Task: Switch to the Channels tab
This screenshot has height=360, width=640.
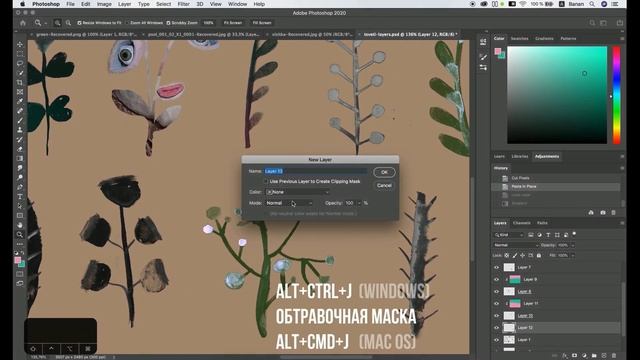Action: [522, 223]
